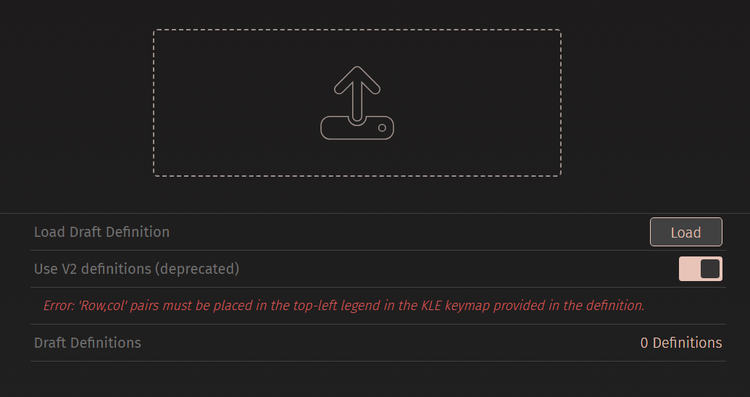The image size is (750, 397).
Task: Click the Load button
Action: (686, 232)
